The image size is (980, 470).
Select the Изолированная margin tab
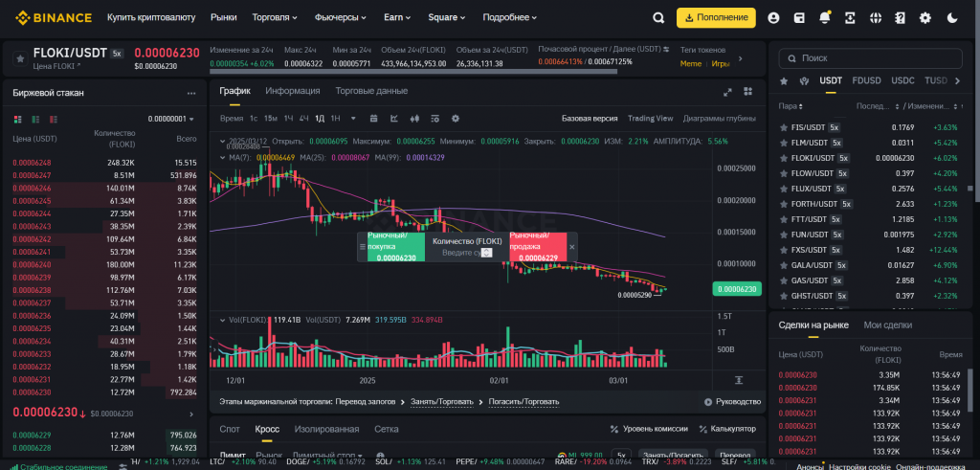[327, 430]
